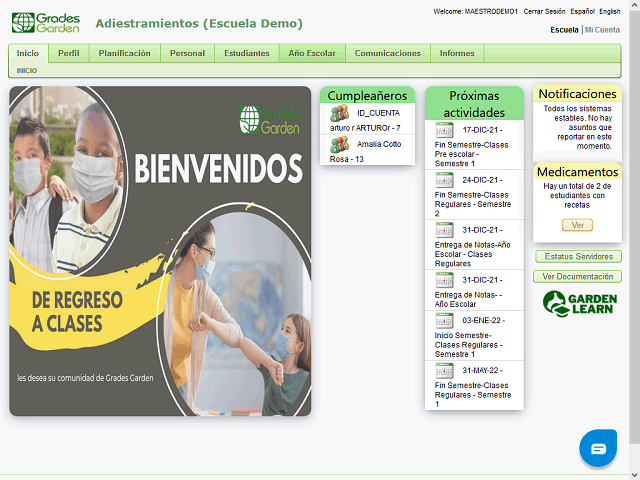Click Grades Garden logo inside welcome banner
Viewport: 640px width, 480px height.
[269, 120]
